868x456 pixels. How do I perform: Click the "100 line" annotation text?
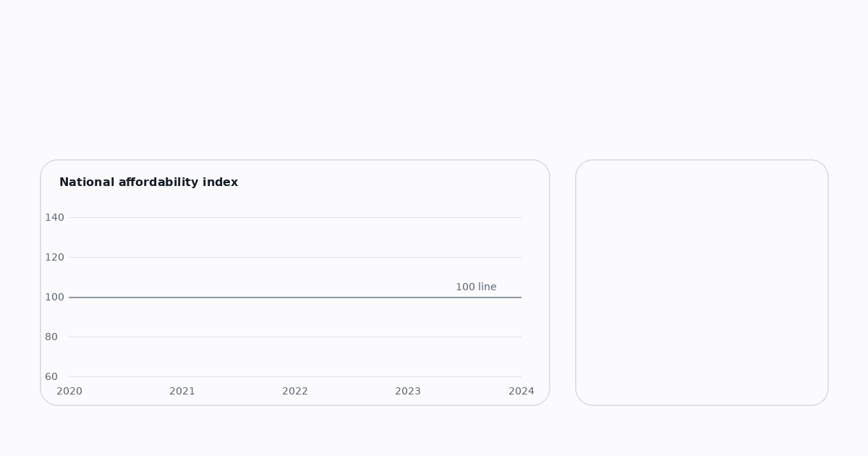476,287
